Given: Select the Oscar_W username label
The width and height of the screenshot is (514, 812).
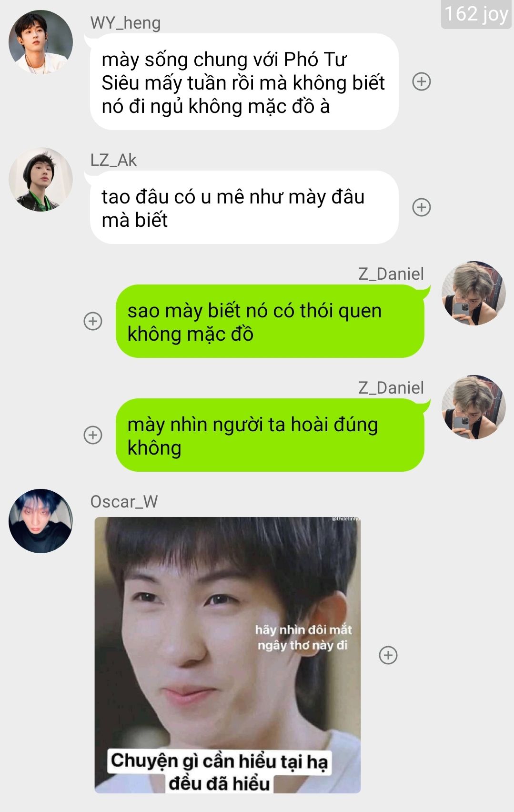Looking at the screenshot, I should tap(124, 501).
